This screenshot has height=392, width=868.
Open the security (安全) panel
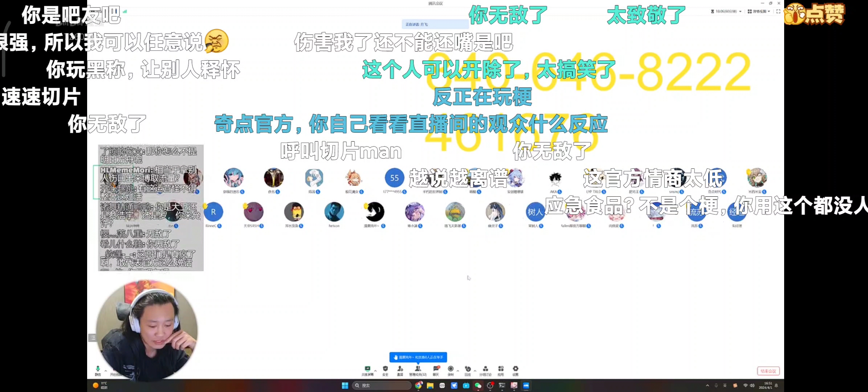(385, 369)
